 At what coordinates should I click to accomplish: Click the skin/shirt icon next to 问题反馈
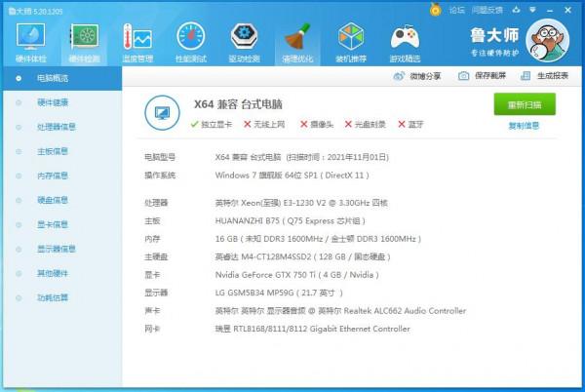click(517, 10)
